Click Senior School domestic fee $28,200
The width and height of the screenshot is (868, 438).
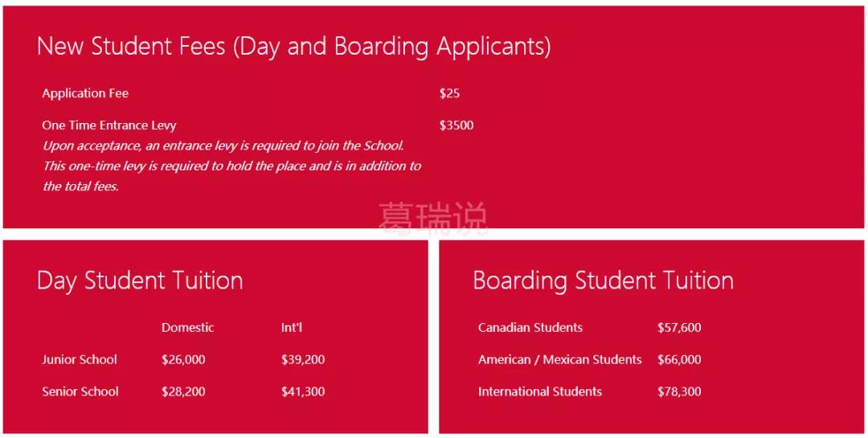[183, 392]
